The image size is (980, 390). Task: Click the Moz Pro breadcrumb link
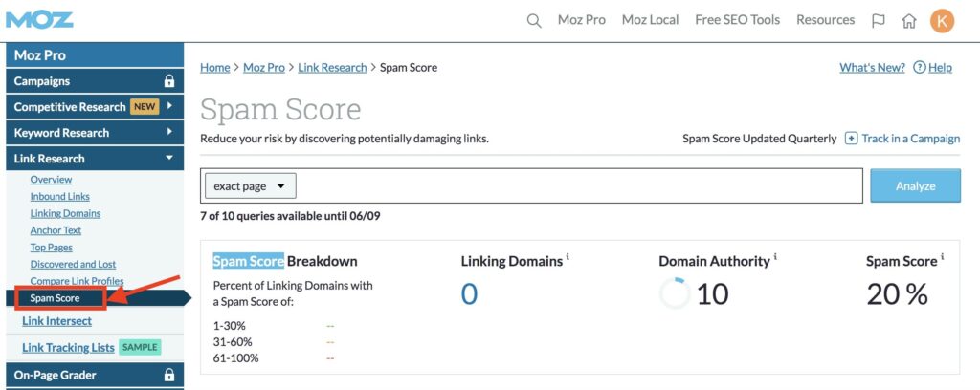264,68
